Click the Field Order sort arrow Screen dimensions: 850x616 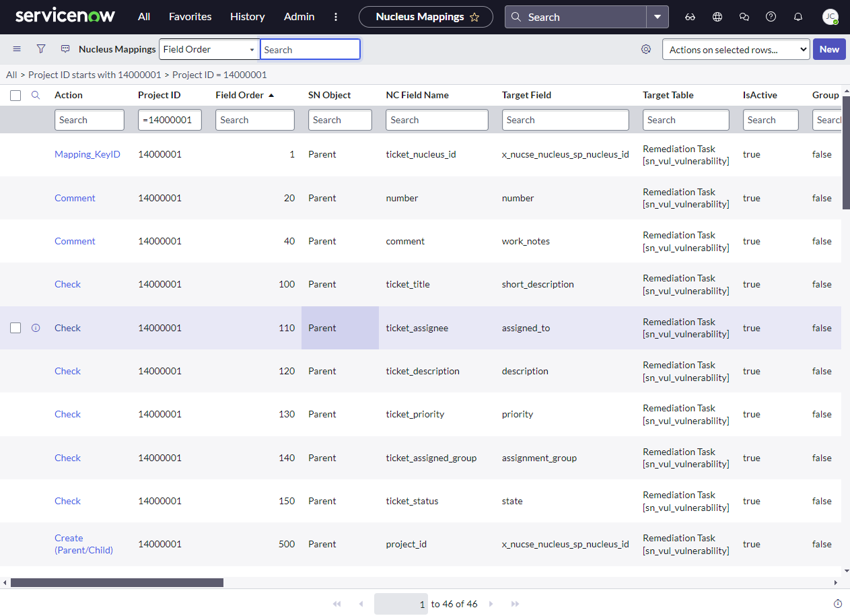[x=271, y=96]
